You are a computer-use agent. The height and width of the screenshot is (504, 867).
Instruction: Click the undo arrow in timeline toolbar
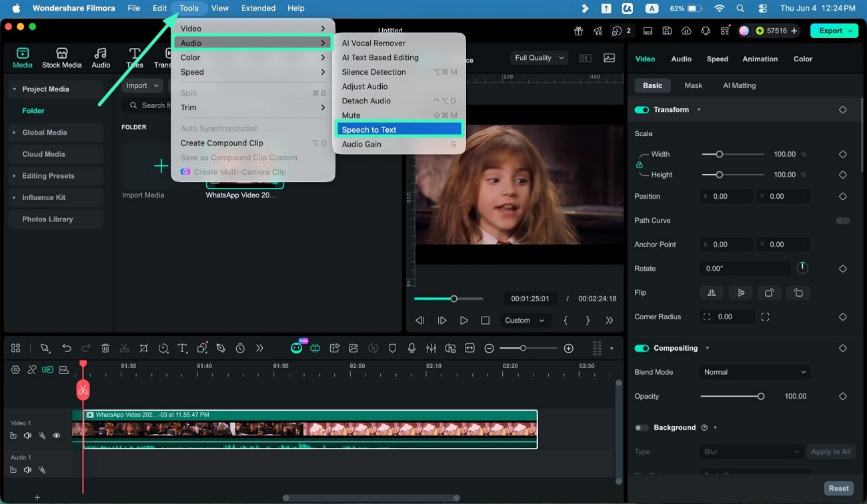(67, 348)
